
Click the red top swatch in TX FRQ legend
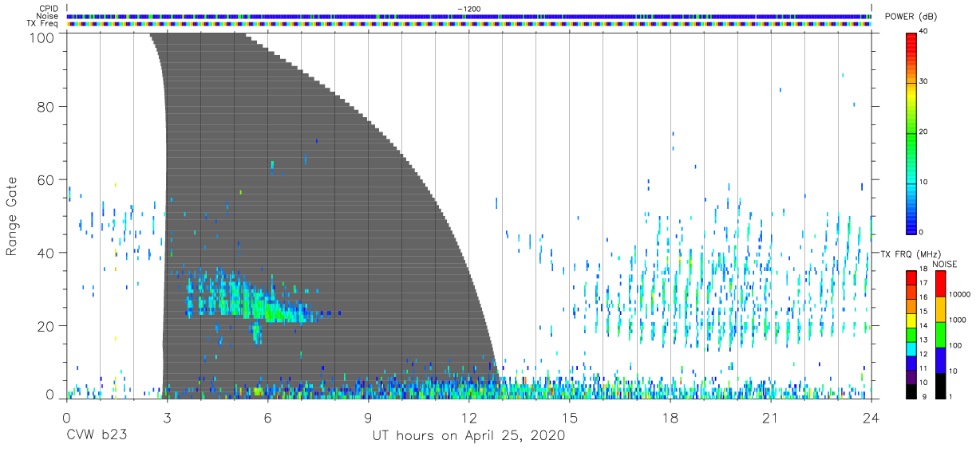911,277
